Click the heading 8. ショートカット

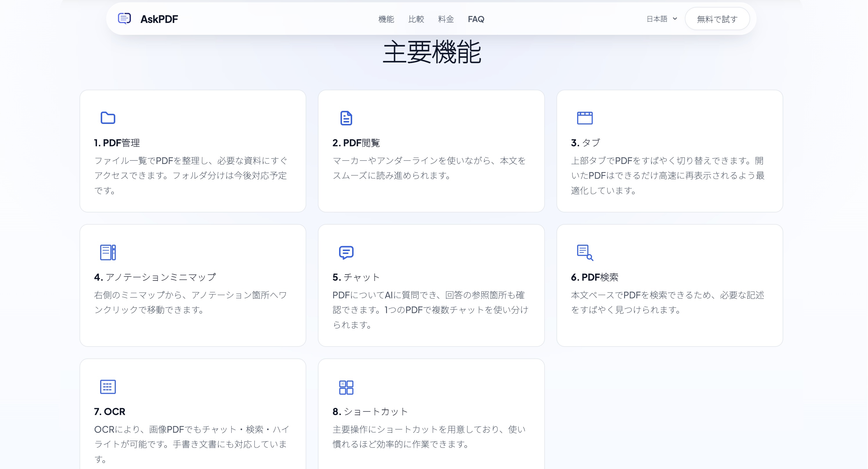(x=370, y=411)
